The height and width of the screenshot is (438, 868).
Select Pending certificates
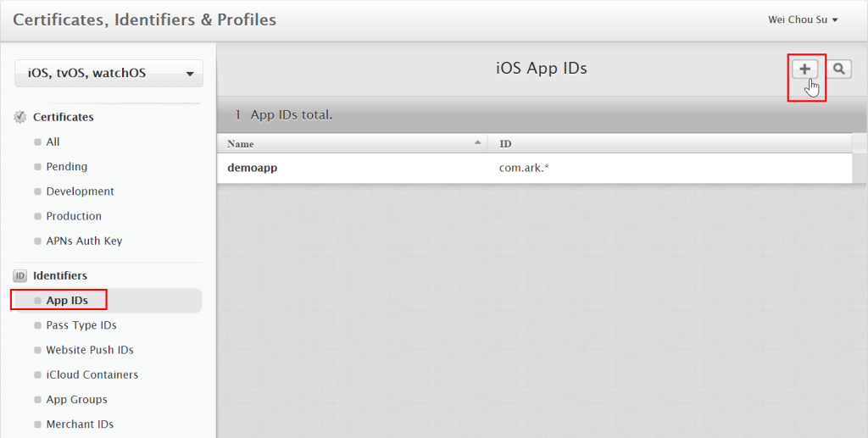(x=66, y=167)
